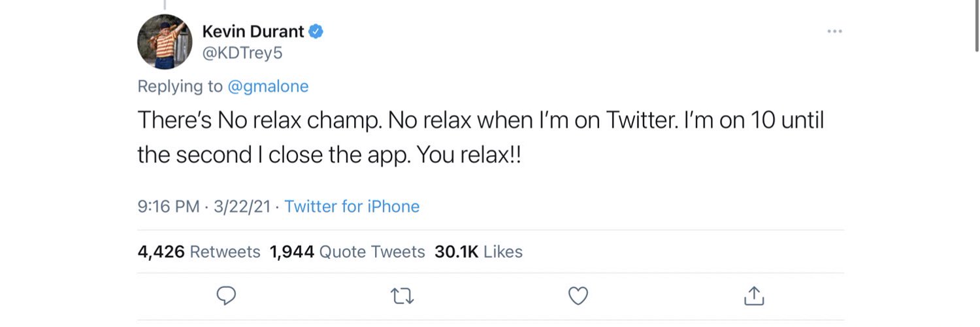Like the tweet with the heart icon
The width and height of the screenshot is (980, 327).
pos(578,296)
